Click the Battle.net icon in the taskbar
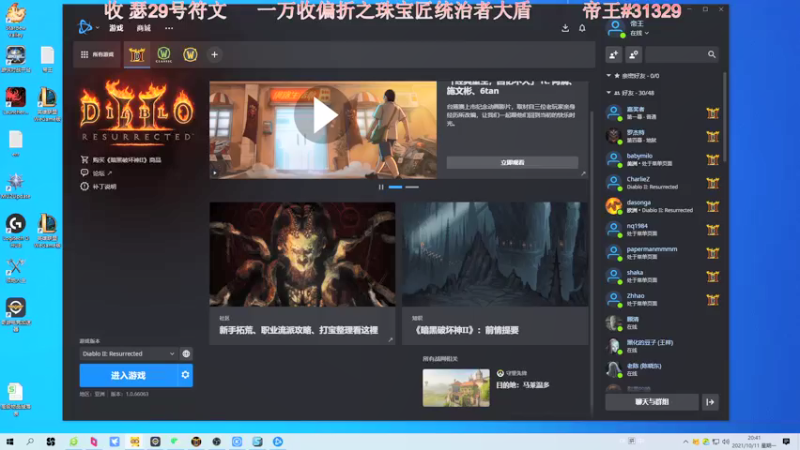The height and width of the screenshot is (450, 800). point(278,441)
